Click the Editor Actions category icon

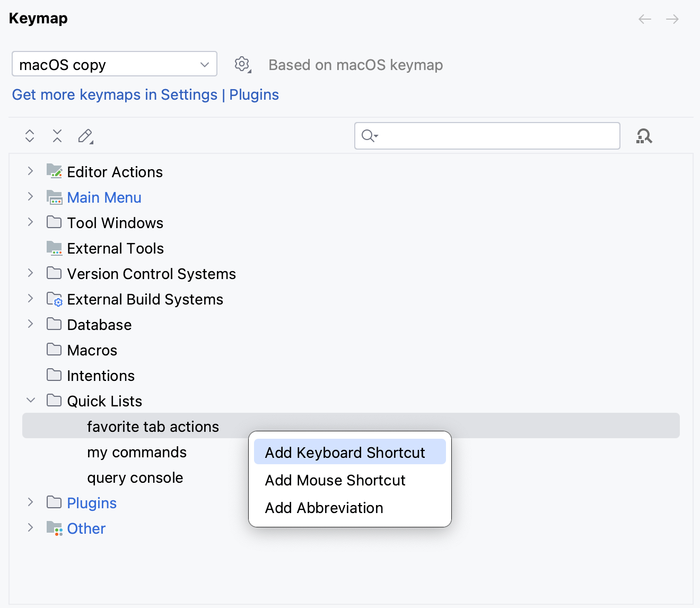click(x=55, y=171)
